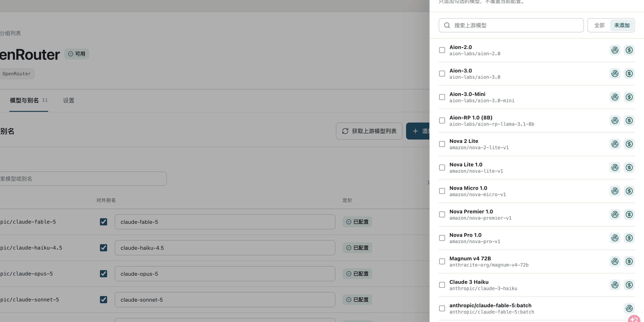The height and width of the screenshot is (322, 644).
Task: Open the dollar icon for Nova Pro 1.0
Action: click(x=629, y=238)
